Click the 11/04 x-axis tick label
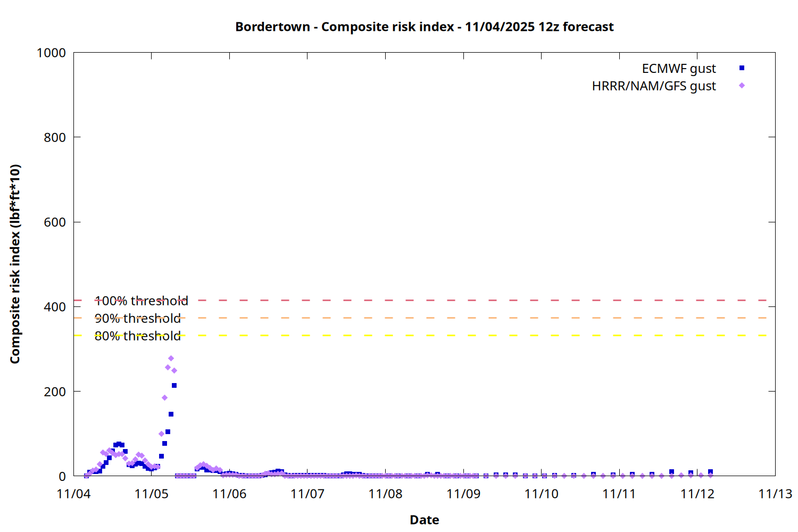Screen dimensions: 798x532 click(x=73, y=494)
